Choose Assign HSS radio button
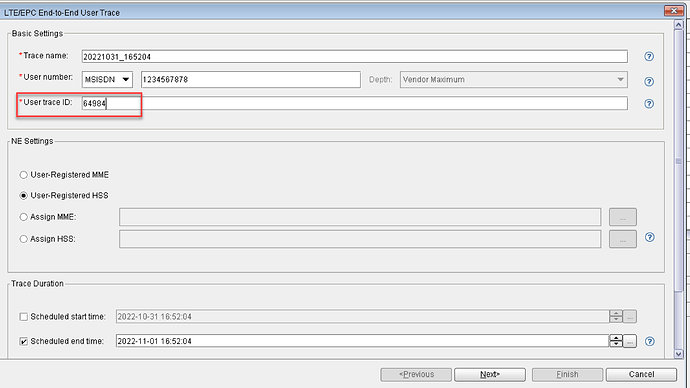690x388 pixels. point(24,239)
